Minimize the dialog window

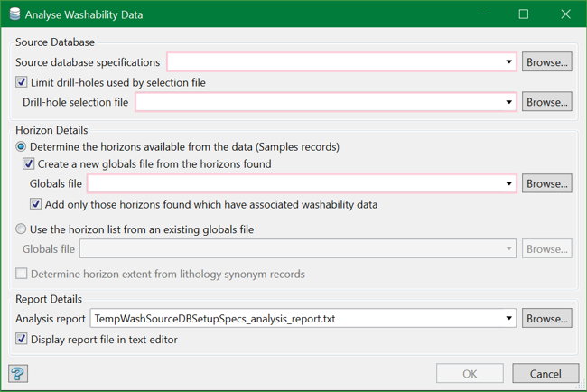pyautogui.click(x=482, y=14)
